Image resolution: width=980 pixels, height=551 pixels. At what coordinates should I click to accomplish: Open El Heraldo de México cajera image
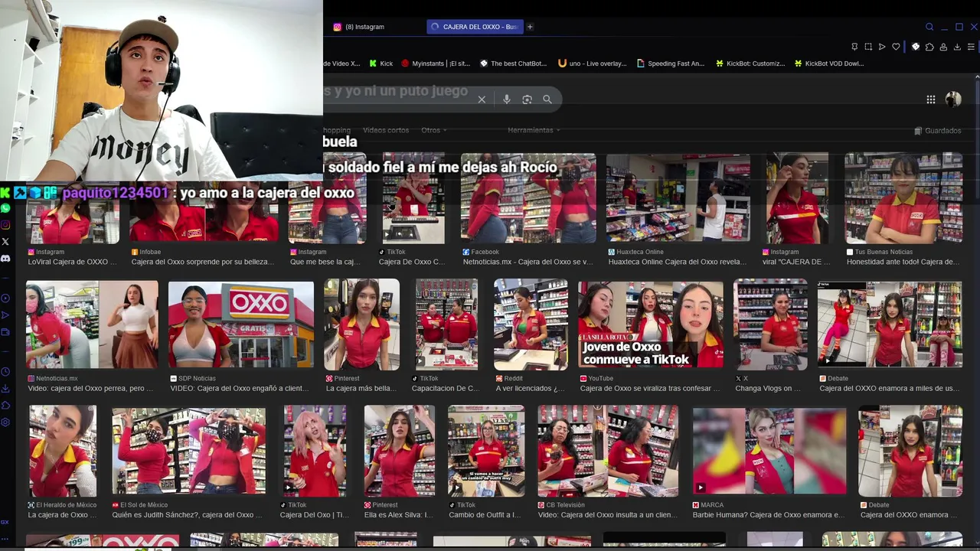(63, 452)
